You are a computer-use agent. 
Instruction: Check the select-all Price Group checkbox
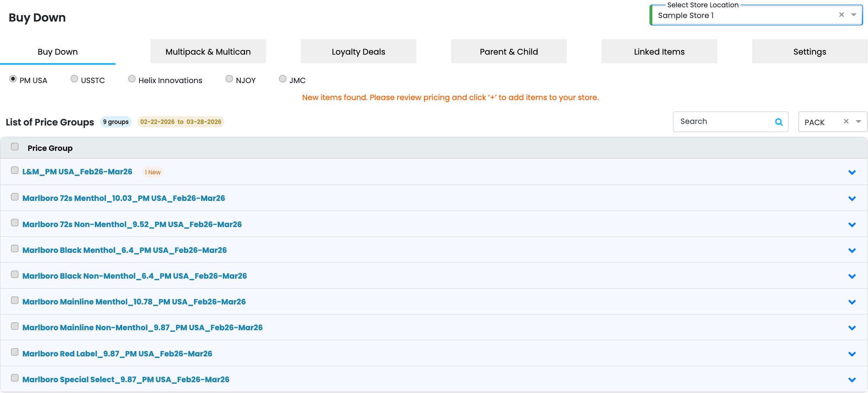[x=15, y=147]
